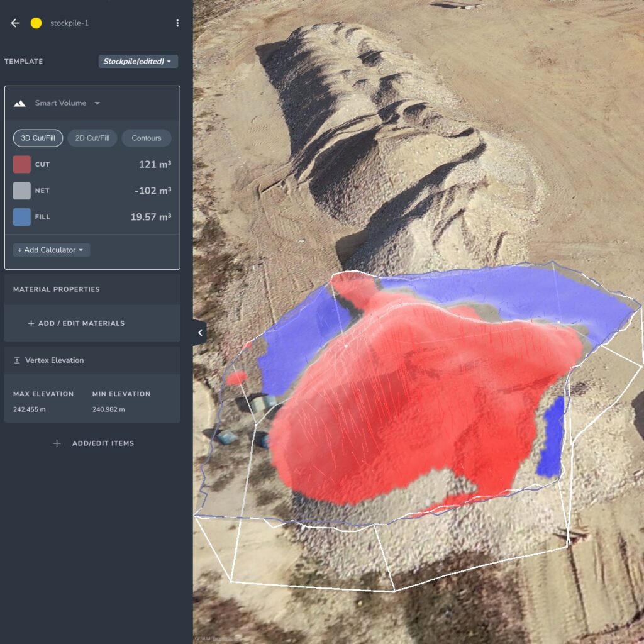Select the 3D Cut/Fill tab
Image resolution: width=644 pixels, height=644 pixels.
tap(37, 138)
